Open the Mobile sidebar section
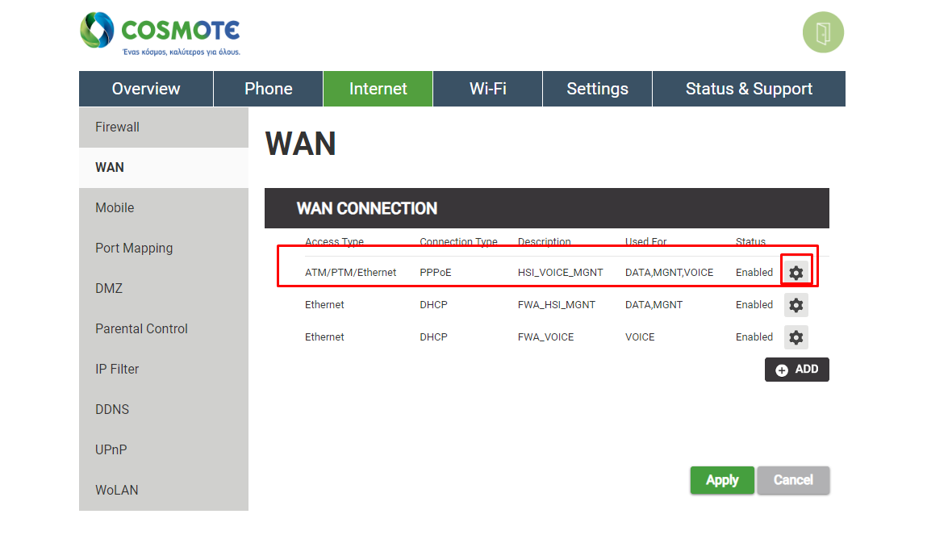948x560 pixels. pyautogui.click(x=115, y=208)
